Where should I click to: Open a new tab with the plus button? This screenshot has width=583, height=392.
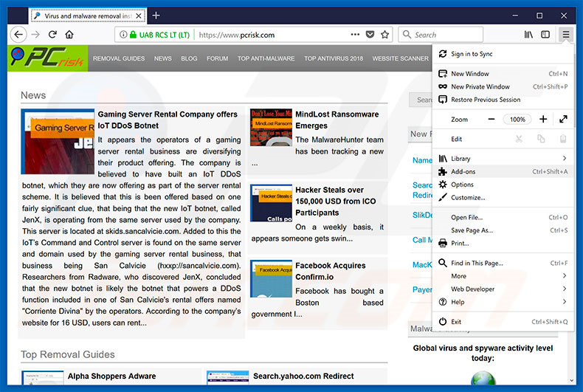pos(156,16)
